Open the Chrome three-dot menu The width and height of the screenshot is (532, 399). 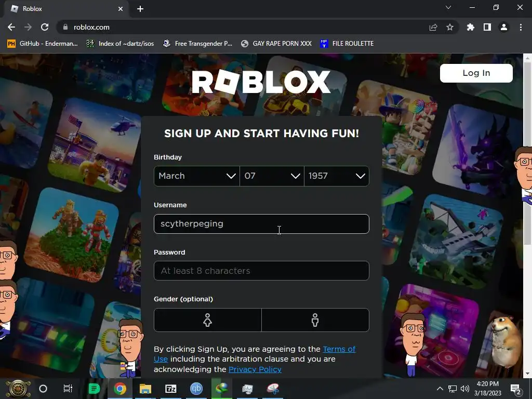coord(521,27)
